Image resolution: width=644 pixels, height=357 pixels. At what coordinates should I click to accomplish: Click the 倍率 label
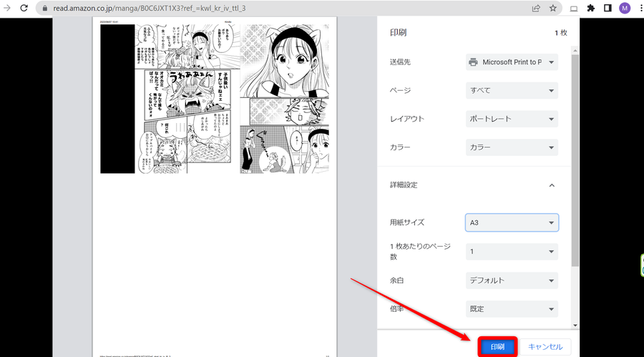(x=396, y=308)
